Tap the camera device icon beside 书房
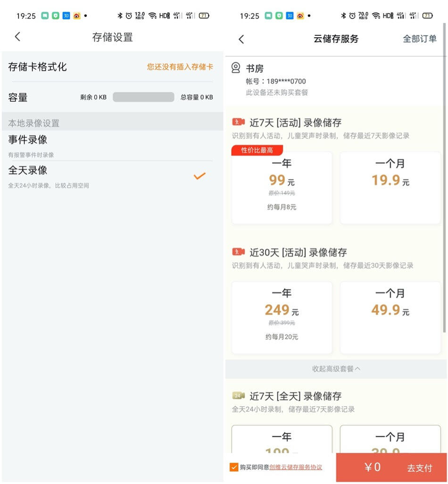The height and width of the screenshot is (484, 448). pyautogui.click(x=236, y=67)
